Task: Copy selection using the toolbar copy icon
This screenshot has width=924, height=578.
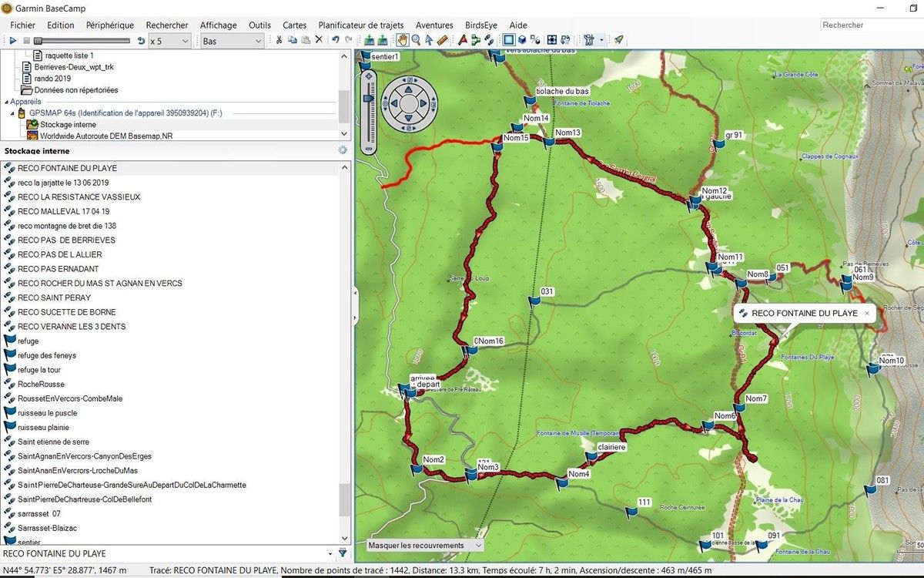Action: 292,41
